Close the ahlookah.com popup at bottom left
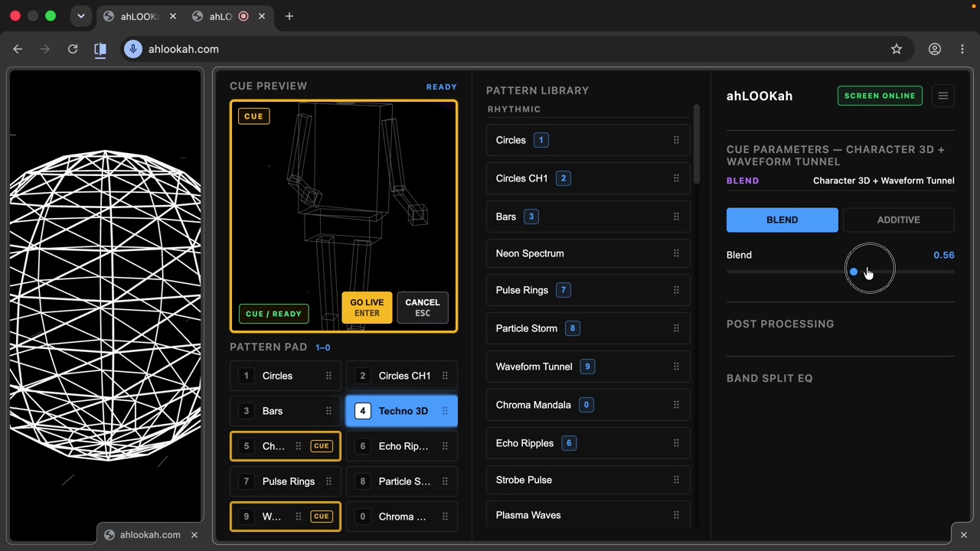This screenshot has height=551, width=980. click(x=194, y=535)
